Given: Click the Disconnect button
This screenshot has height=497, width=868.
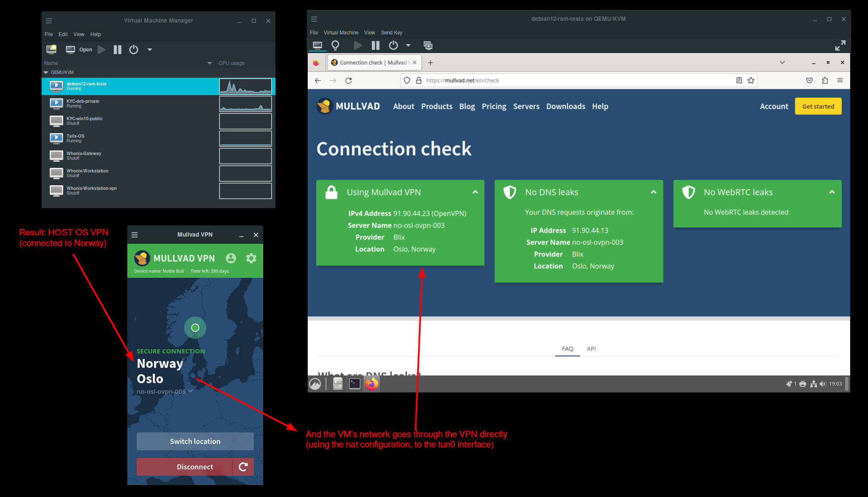Looking at the screenshot, I should [x=184, y=467].
